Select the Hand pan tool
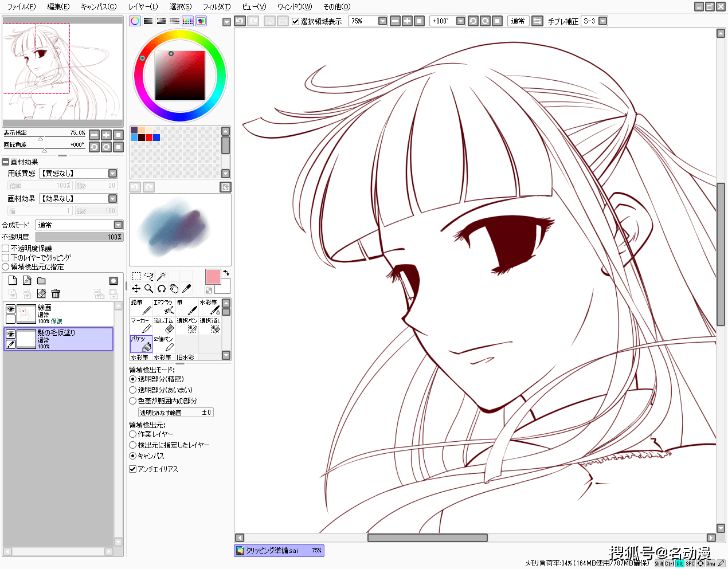 click(174, 289)
